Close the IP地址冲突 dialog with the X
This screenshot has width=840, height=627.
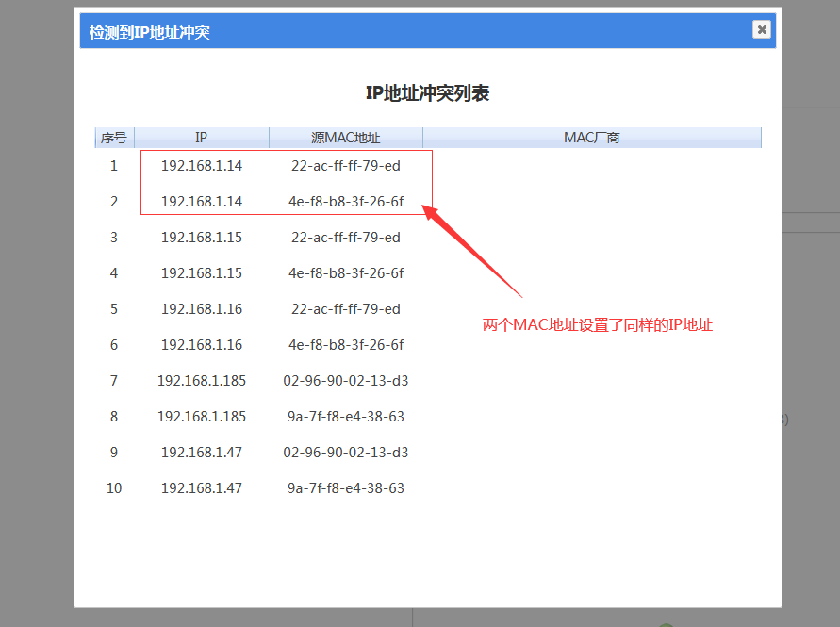coord(761,29)
